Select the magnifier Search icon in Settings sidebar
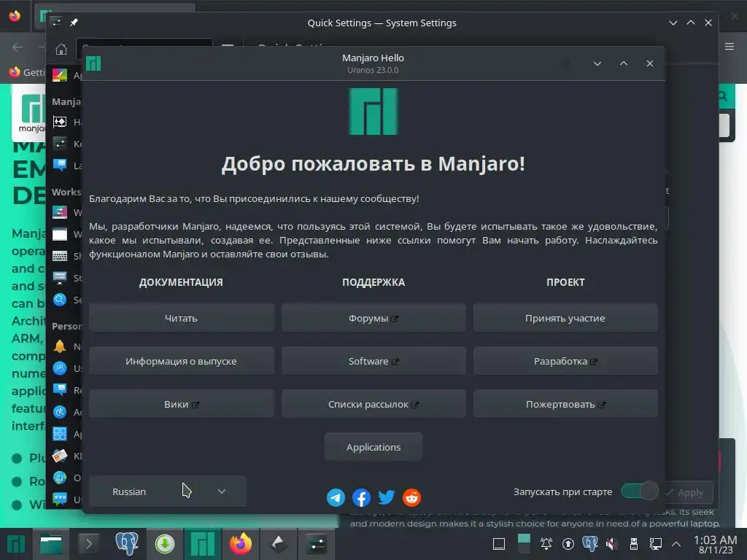 tap(60, 300)
